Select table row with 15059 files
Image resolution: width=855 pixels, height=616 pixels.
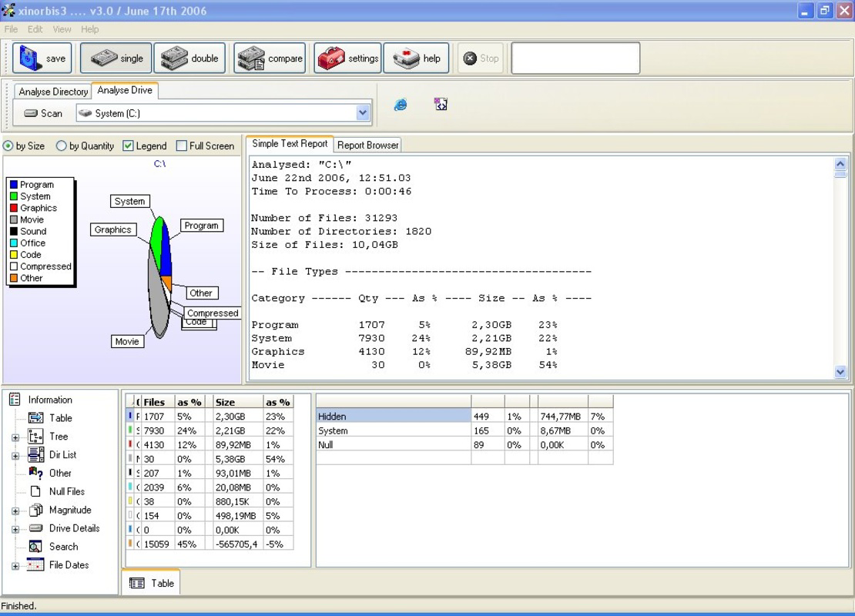(x=210, y=544)
